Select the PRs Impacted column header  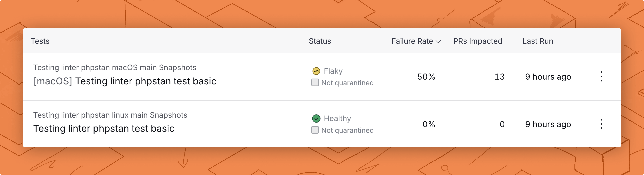click(x=477, y=41)
